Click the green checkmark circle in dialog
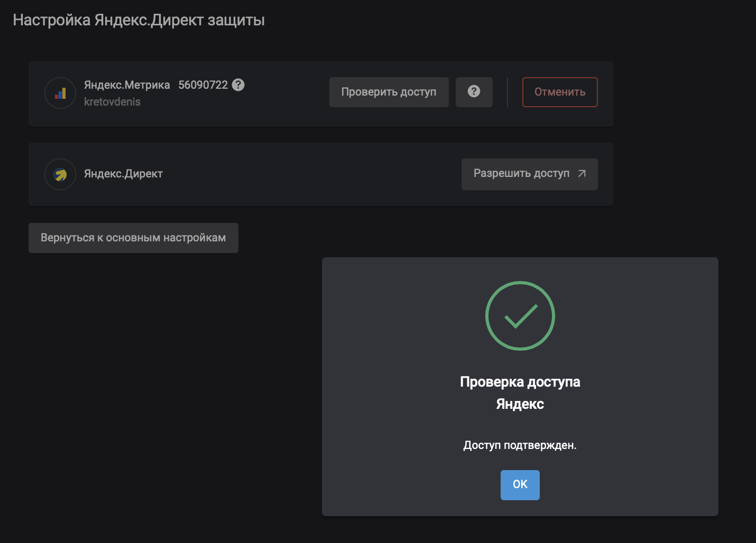This screenshot has width=756, height=543. (x=520, y=316)
